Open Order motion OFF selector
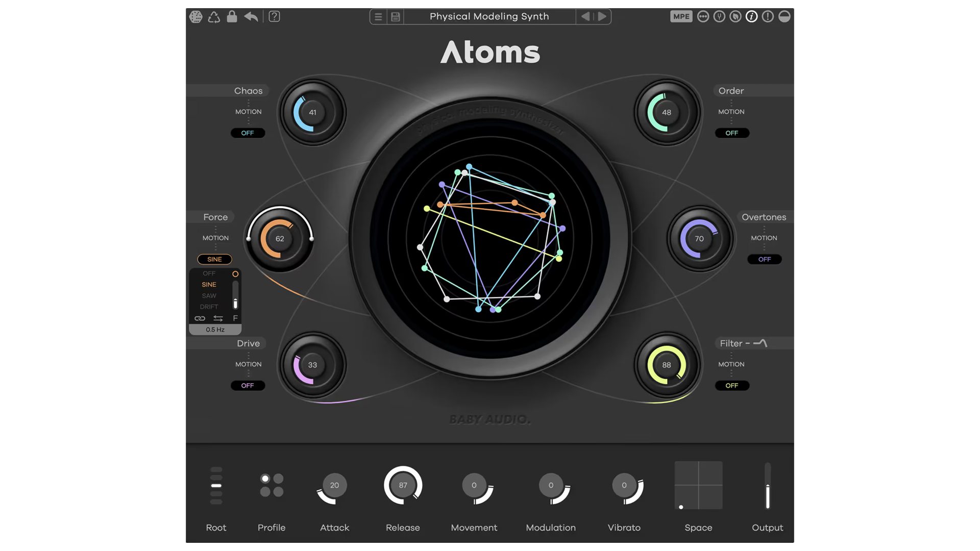 tap(732, 133)
